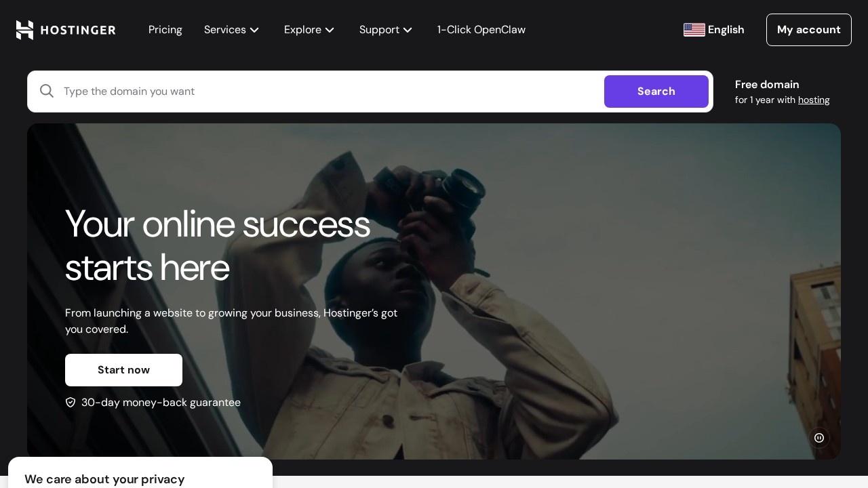Click the Hostinger logo
The height and width of the screenshot is (488, 868).
66,30
